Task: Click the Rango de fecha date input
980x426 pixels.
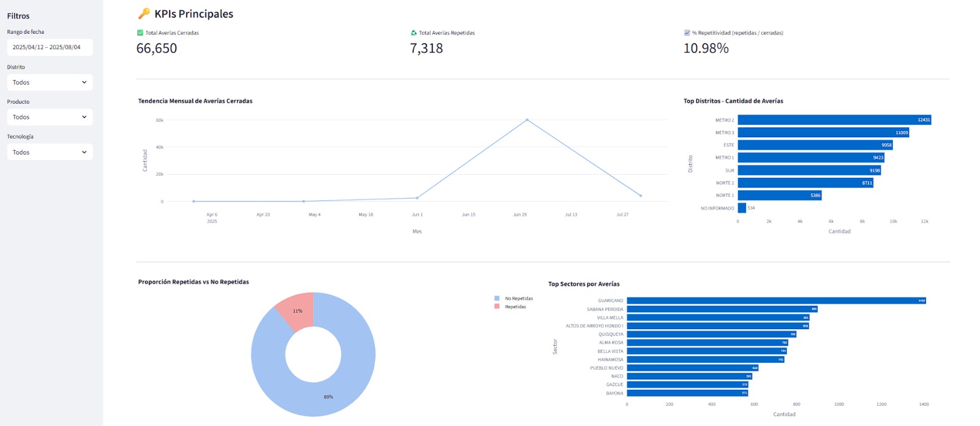Action: (x=50, y=47)
